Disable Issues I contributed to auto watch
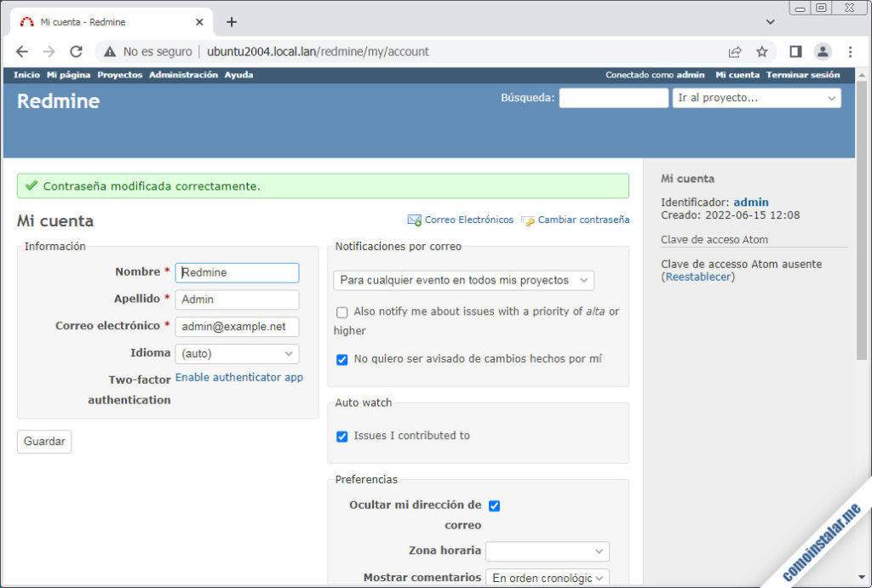 (x=341, y=436)
